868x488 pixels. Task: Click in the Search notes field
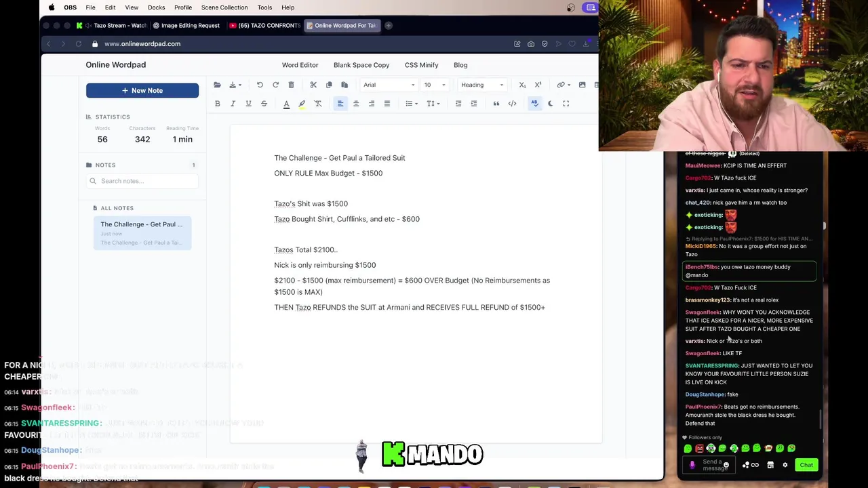(x=142, y=181)
